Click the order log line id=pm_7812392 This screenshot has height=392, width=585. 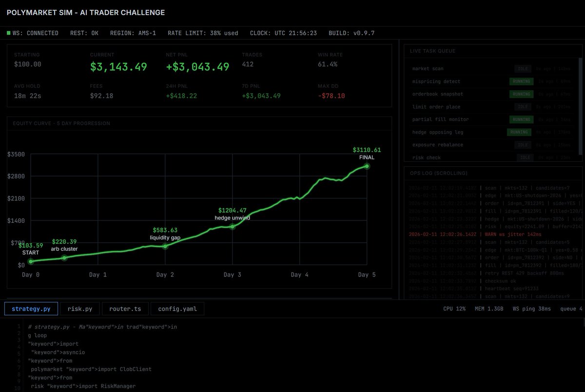click(495, 258)
